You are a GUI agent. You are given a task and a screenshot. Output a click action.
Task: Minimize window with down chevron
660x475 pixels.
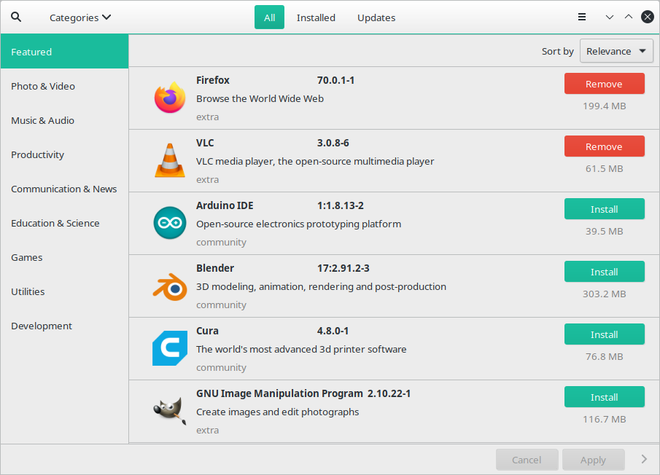(609, 17)
